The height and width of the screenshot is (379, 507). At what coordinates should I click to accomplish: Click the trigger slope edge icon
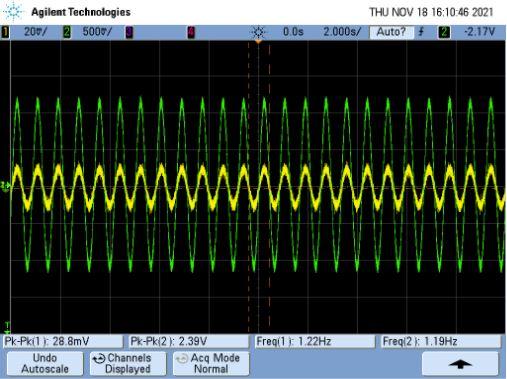(421, 32)
